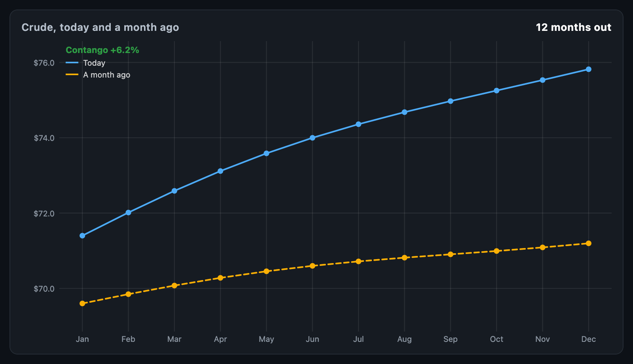The image size is (633, 364).
Task: Click the $72.0 y-axis label
Action: [x=44, y=214]
